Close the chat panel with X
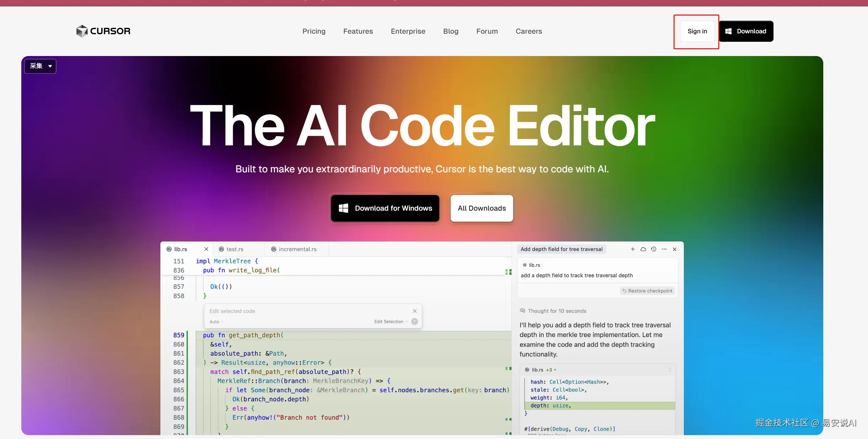Viewport: 868px width, 439px height. point(675,249)
